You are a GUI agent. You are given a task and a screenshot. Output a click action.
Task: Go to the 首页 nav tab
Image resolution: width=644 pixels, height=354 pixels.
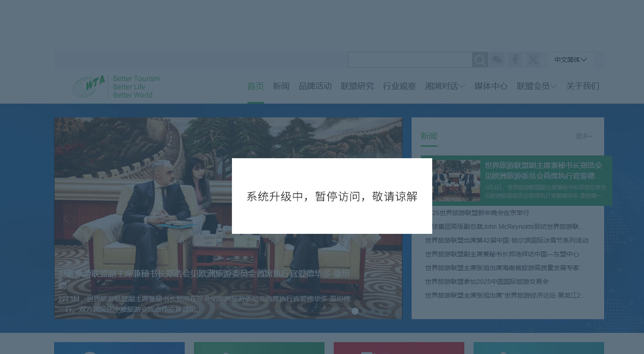(x=255, y=86)
